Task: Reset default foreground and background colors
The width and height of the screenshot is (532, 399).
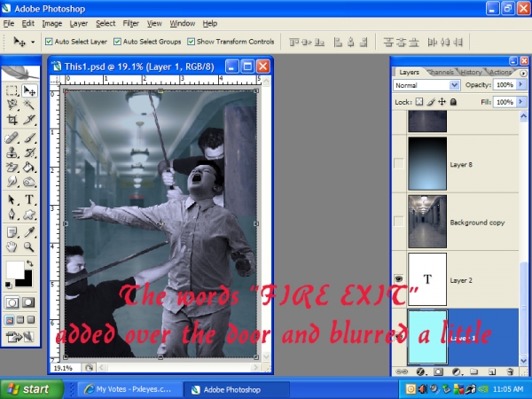Action: [8, 285]
